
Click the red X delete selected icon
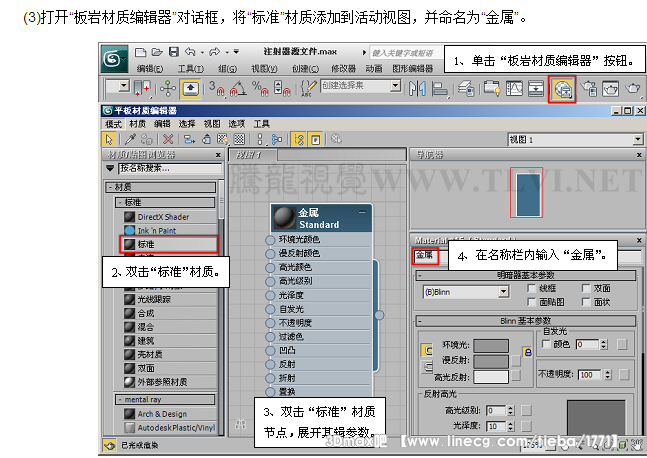(168, 139)
